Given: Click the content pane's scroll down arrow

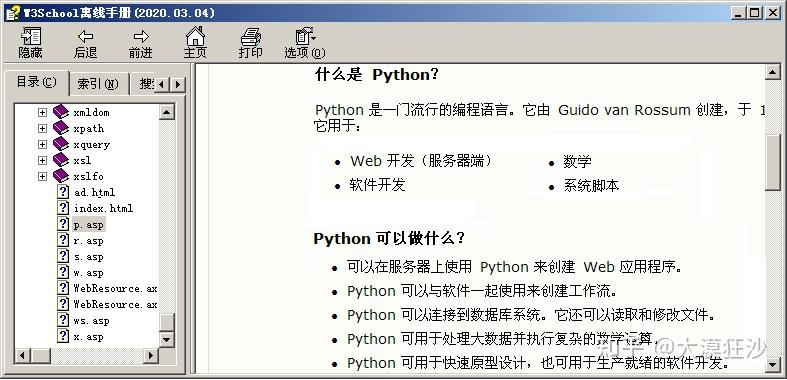Looking at the screenshot, I should [772, 365].
